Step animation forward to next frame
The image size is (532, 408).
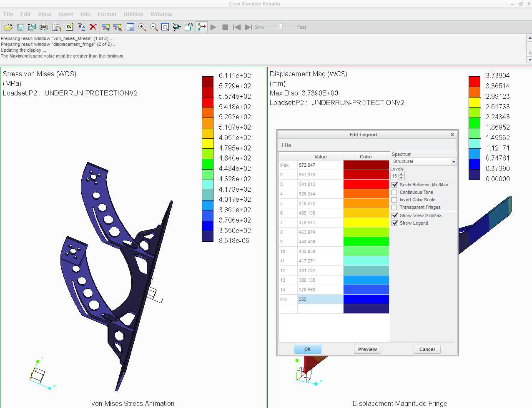pos(248,27)
